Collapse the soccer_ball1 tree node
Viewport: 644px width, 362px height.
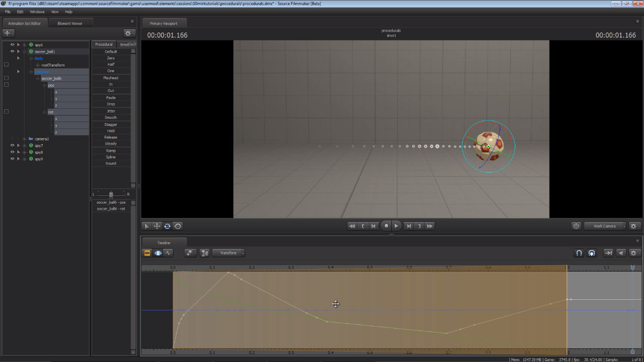coord(25,51)
